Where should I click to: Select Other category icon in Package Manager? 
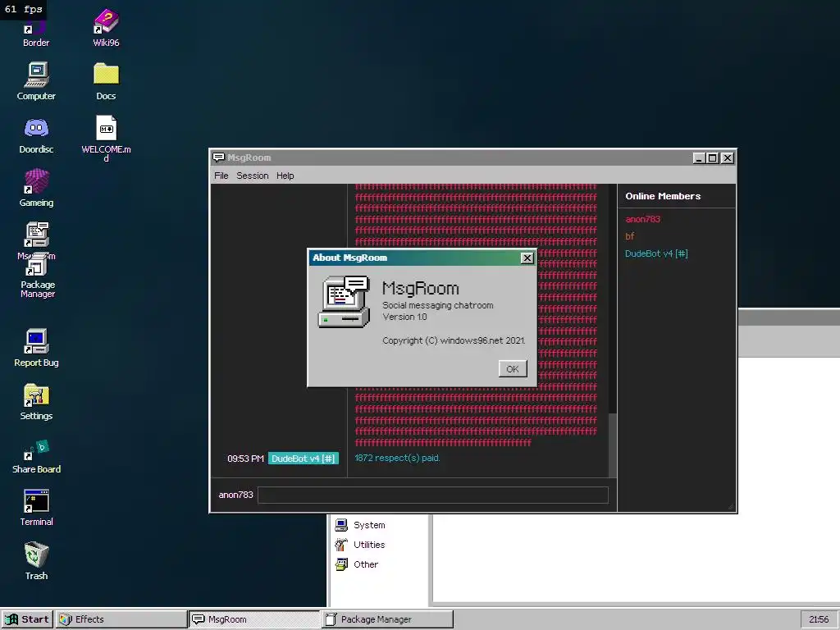341,564
